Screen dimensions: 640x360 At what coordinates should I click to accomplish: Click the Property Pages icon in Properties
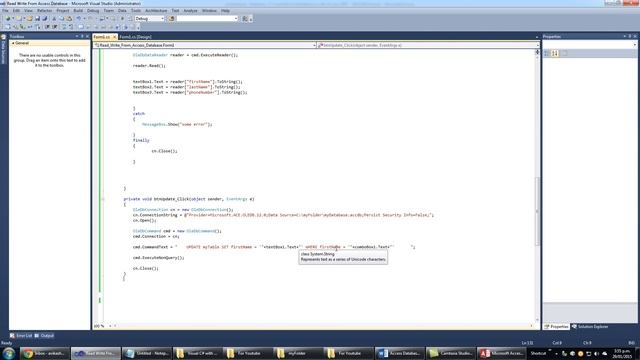tap(565, 53)
